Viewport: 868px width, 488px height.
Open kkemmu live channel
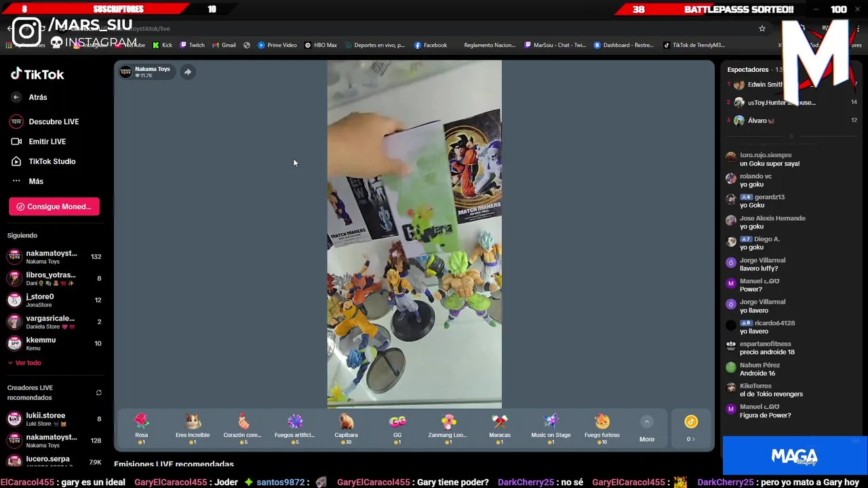click(x=54, y=344)
